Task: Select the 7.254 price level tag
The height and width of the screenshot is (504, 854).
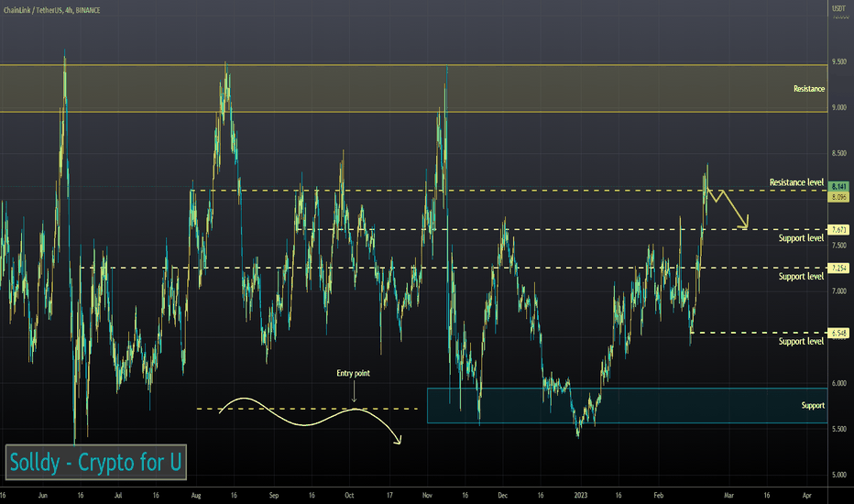Action: (838, 268)
